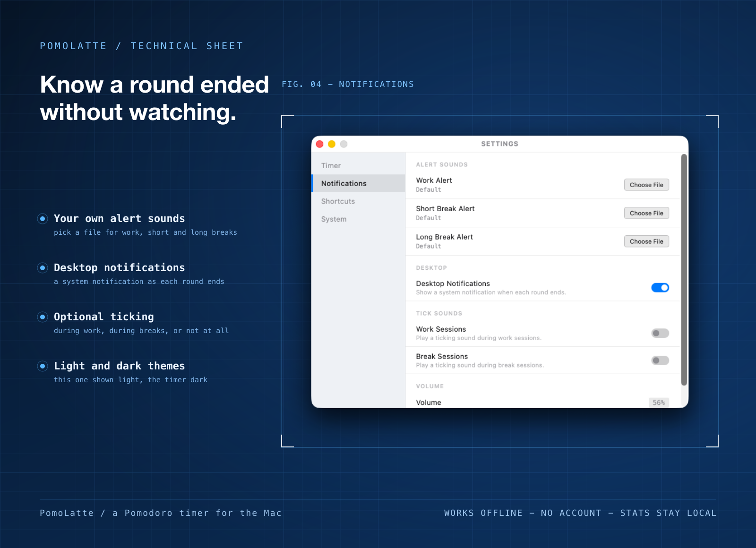
Task: Click the 'Long Break Alert' row label
Action: (x=444, y=237)
